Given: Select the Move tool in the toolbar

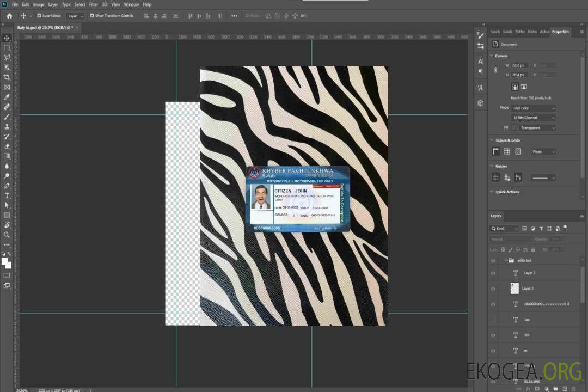Looking at the screenshot, I should tap(7, 38).
